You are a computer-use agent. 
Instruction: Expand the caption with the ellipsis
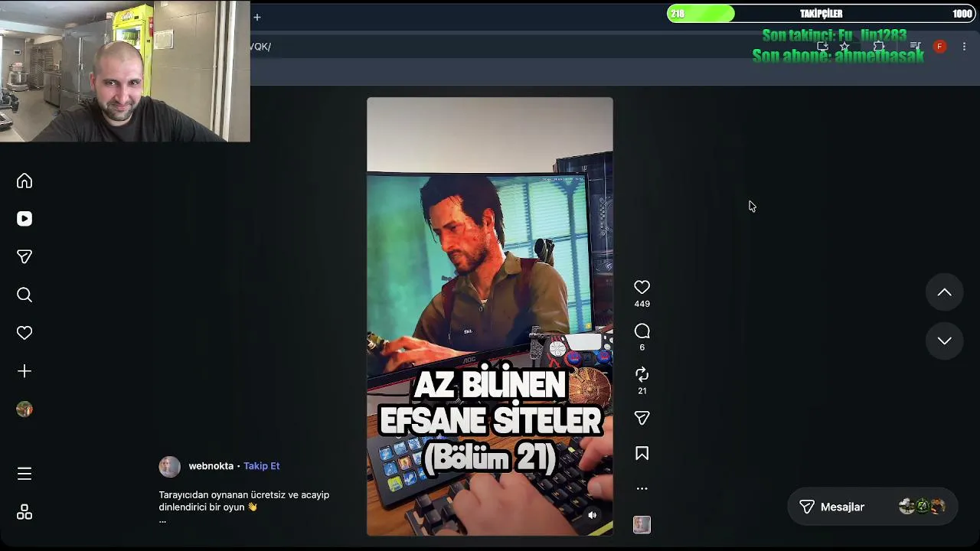click(x=162, y=520)
